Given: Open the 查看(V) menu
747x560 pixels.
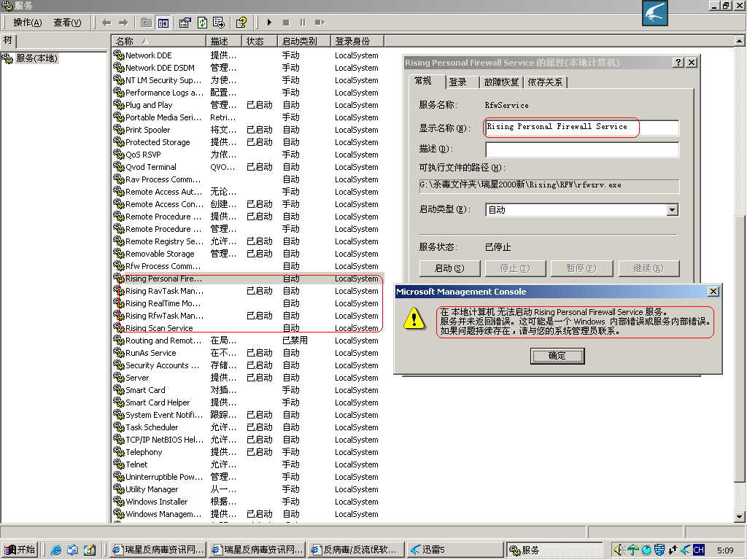Looking at the screenshot, I should tap(67, 23).
